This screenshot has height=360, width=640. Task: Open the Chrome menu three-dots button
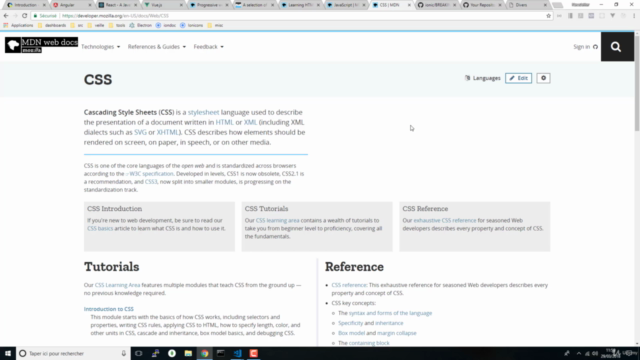634,16
